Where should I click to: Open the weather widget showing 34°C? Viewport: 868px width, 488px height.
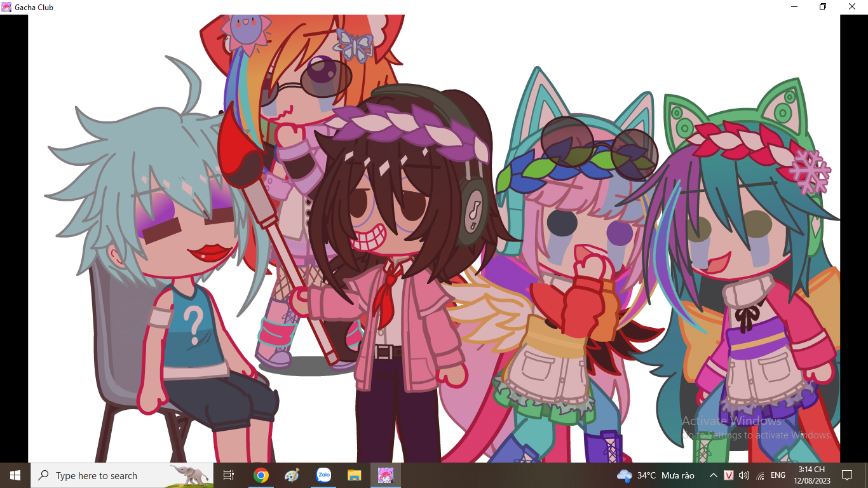(x=655, y=475)
